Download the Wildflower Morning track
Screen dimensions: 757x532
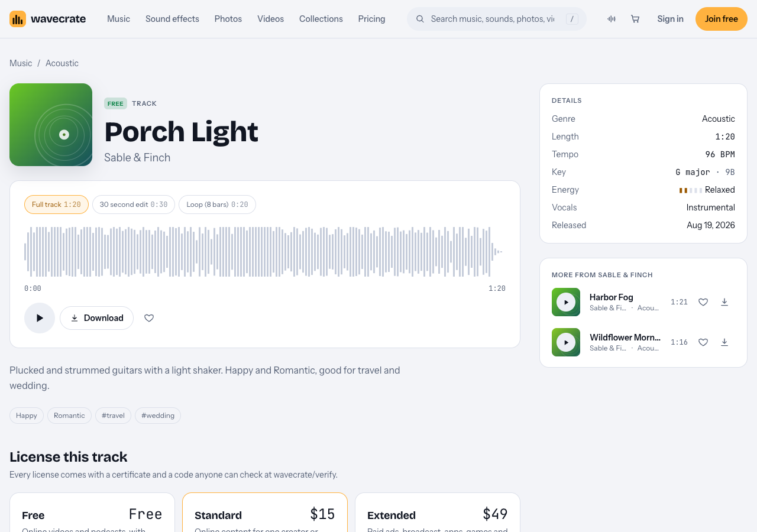tap(724, 342)
